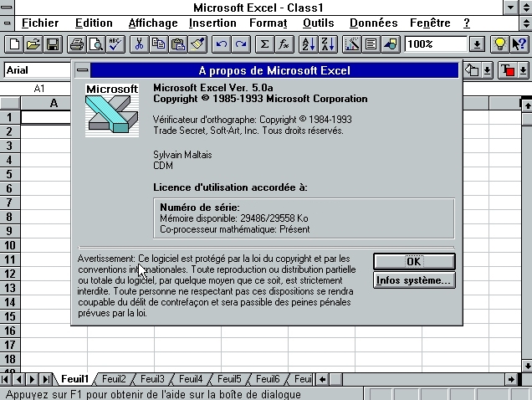Switch to the Feuil3 sheet tab
Viewport: 532px width, 400px height.
[x=152, y=379]
